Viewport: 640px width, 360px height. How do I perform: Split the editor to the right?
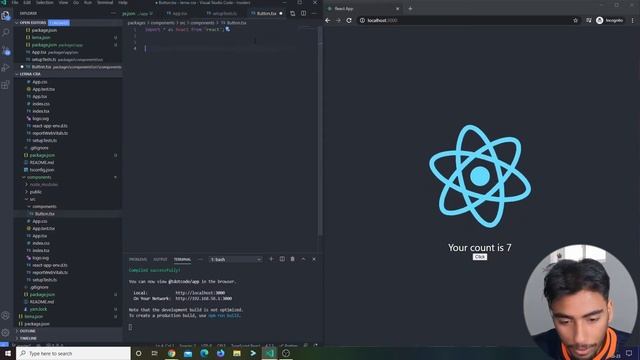click(x=303, y=13)
